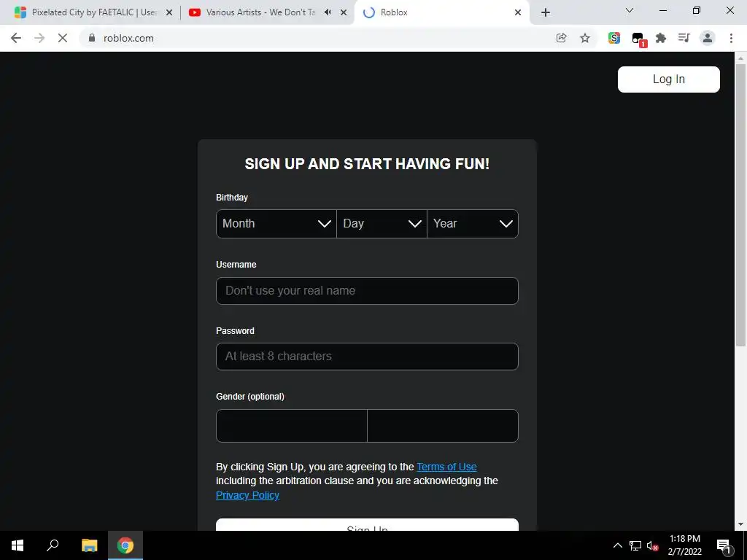This screenshot has width=747, height=560.
Task: Stop loading the Roblox page
Action: tap(63, 38)
